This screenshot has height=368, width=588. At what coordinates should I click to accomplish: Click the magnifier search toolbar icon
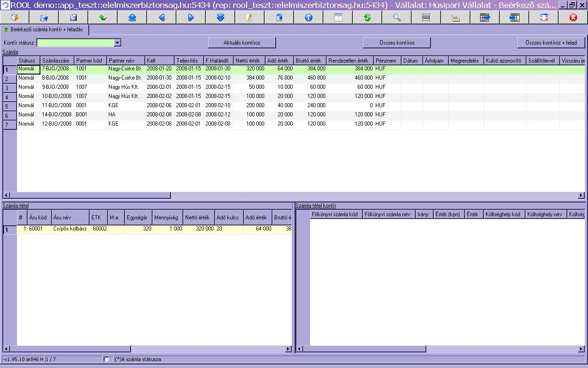[x=397, y=17]
